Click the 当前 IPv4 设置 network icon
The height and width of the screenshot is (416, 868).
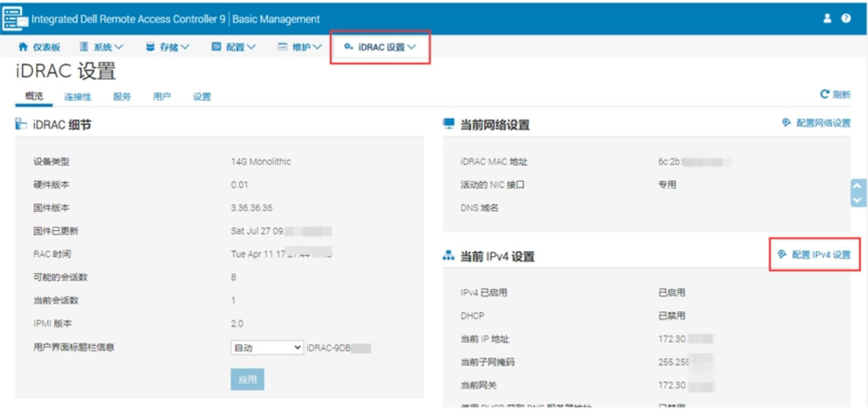(449, 255)
